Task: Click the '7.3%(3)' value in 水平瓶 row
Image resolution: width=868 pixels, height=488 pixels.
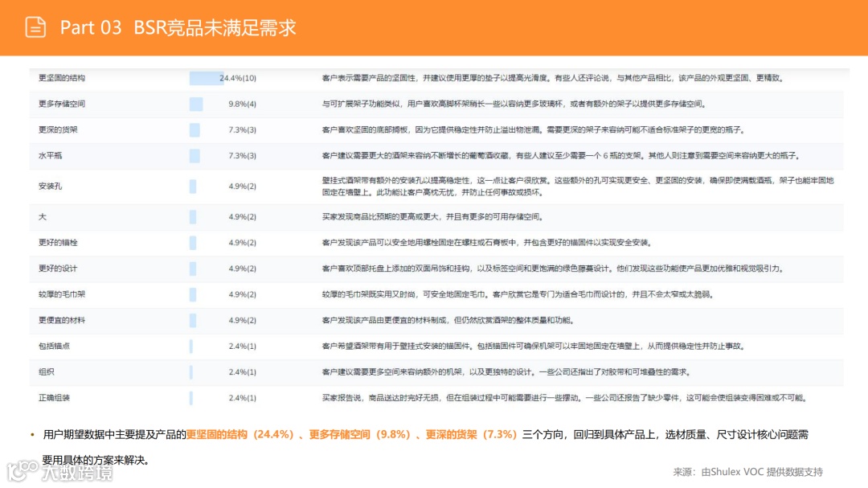Action: [x=243, y=156]
